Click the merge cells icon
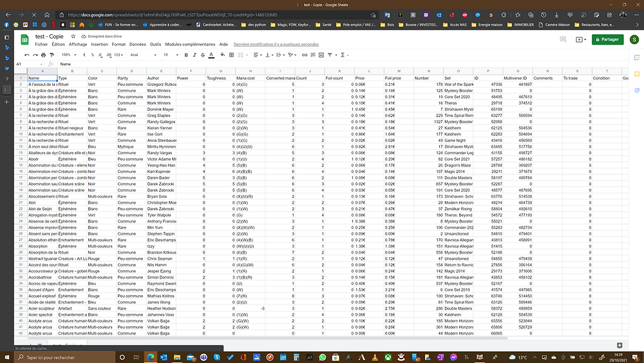The width and height of the screenshot is (644, 363). [x=241, y=55]
